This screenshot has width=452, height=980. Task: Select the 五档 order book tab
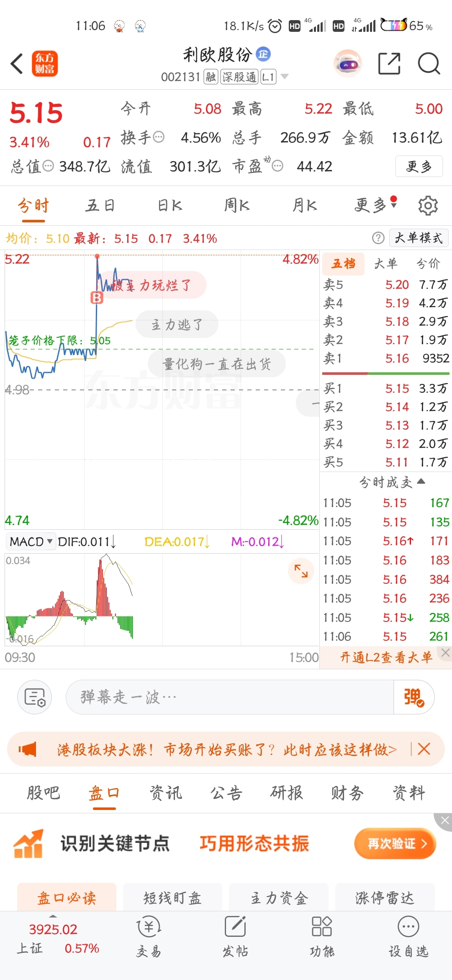(344, 263)
